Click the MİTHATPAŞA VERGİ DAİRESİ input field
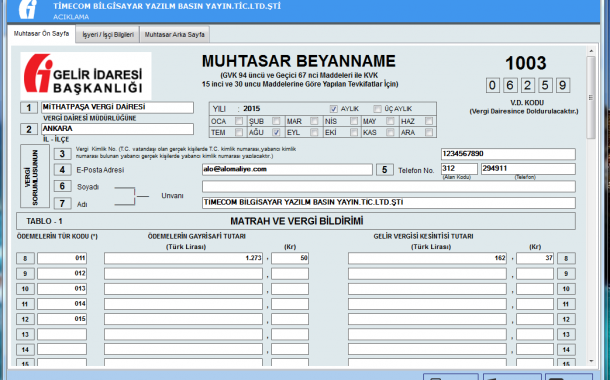Image resolution: width=610 pixels, height=380 pixels. pyautogui.click(x=117, y=107)
